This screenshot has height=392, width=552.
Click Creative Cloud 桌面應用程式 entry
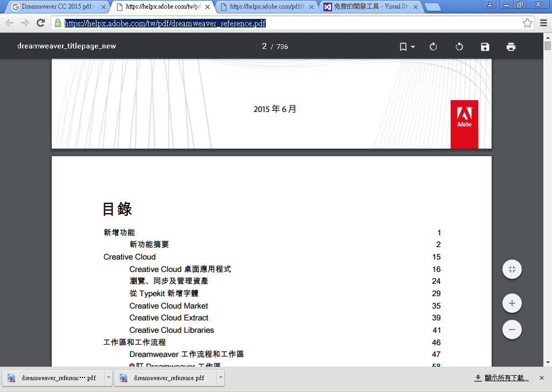point(180,269)
